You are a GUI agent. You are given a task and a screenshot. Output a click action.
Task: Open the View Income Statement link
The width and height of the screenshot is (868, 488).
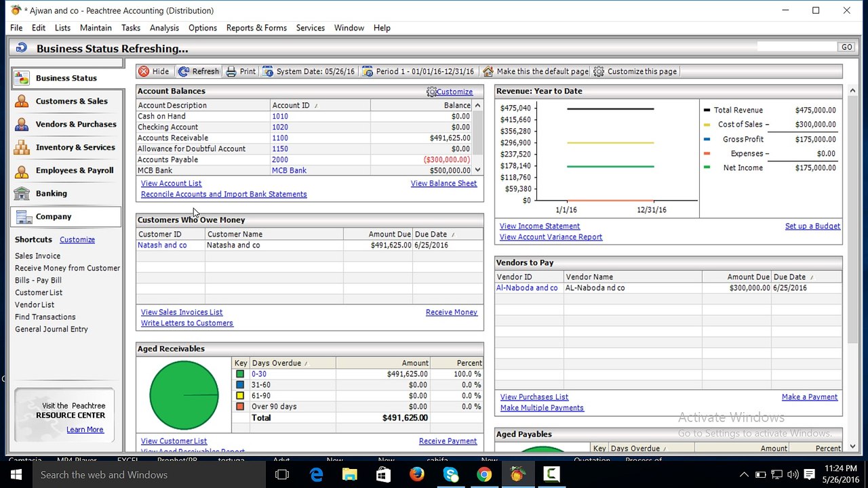[x=540, y=226]
